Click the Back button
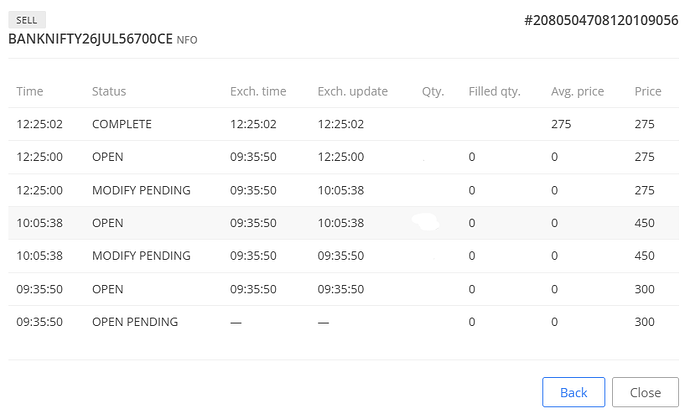 click(573, 392)
